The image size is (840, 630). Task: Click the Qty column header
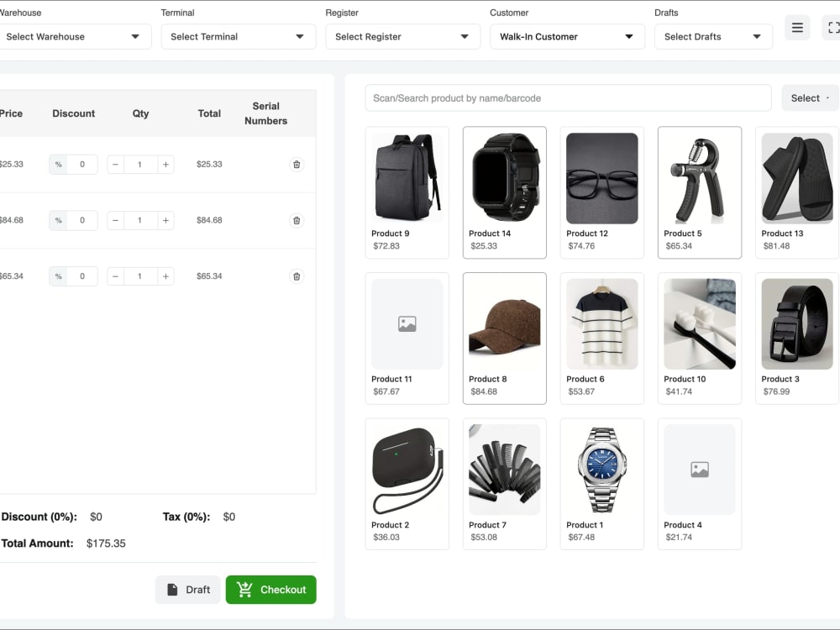(x=141, y=113)
